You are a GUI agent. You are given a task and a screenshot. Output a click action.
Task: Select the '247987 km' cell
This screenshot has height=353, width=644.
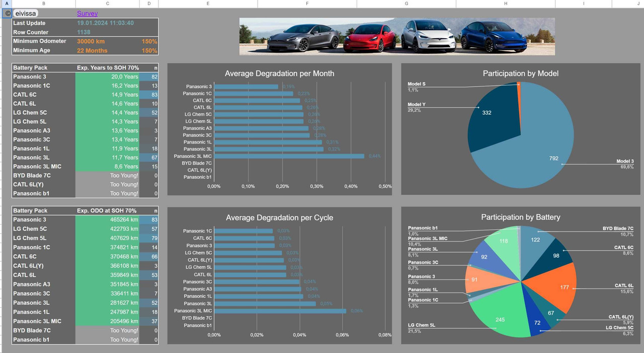tap(107, 312)
